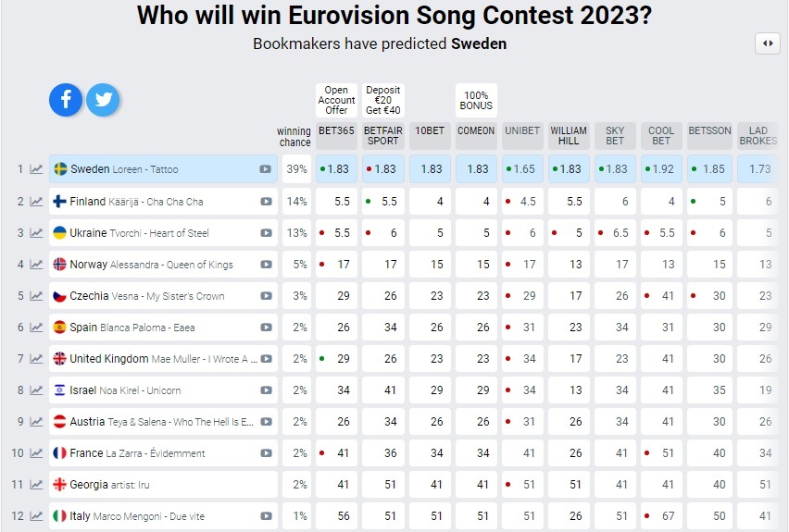
Task: Click the Twitter share icon
Action: [103, 100]
